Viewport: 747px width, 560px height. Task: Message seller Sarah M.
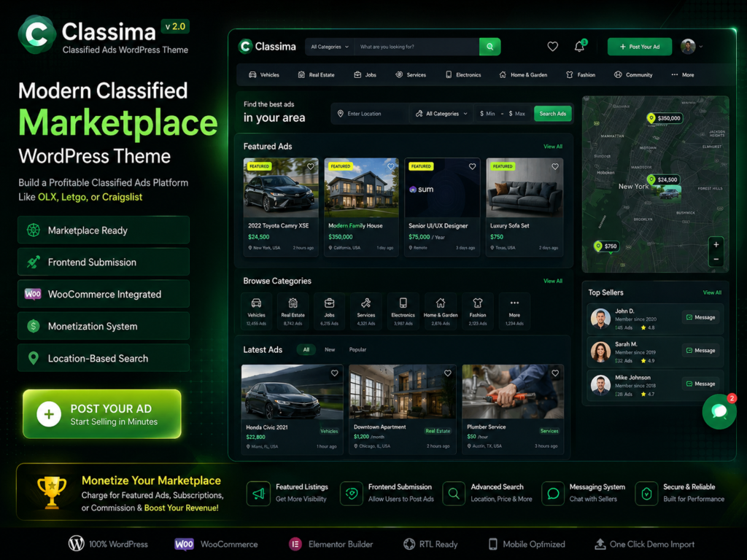(700, 351)
